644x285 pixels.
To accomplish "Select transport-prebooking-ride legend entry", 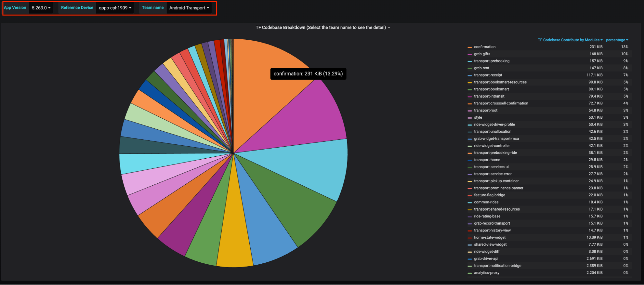I will click(495, 153).
